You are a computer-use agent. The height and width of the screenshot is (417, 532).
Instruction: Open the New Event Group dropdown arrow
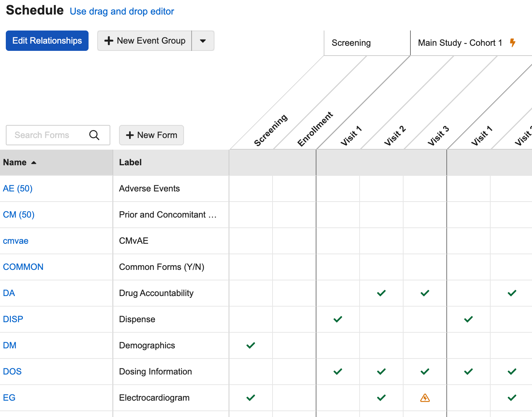[x=203, y=41]
